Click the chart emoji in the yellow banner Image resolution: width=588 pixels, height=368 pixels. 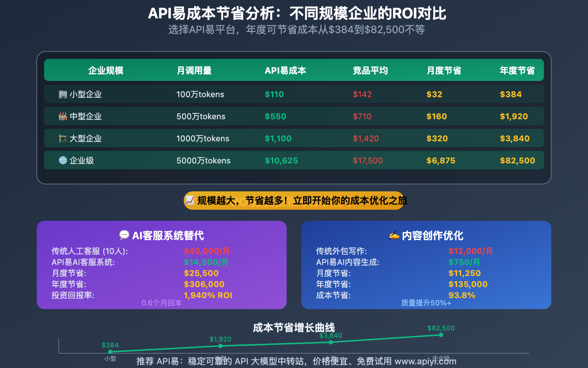tap(190, 201)
